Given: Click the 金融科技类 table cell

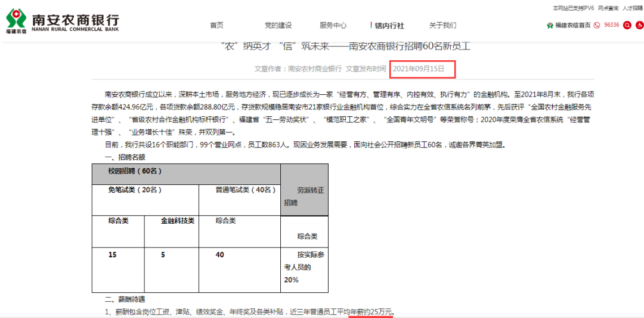Looking at the screenshot, I should (171, 231).
